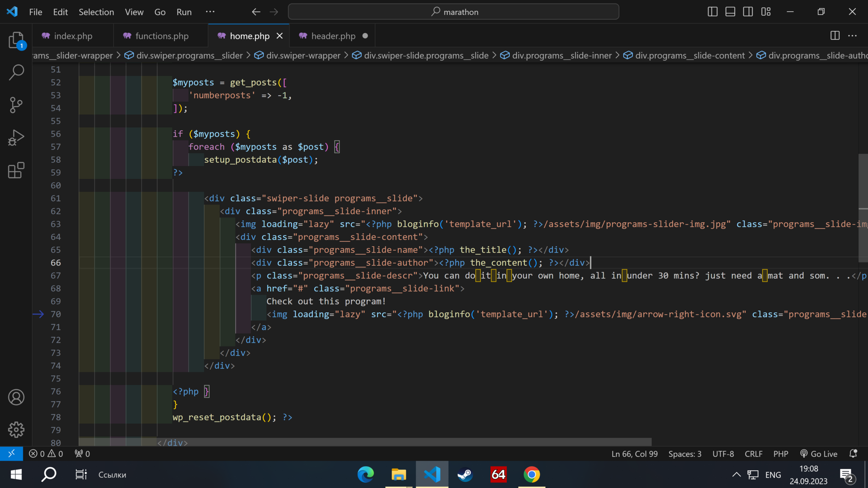
Task: Click the horizontal scrollbar of the editor
Action: (x=365, y=442)
